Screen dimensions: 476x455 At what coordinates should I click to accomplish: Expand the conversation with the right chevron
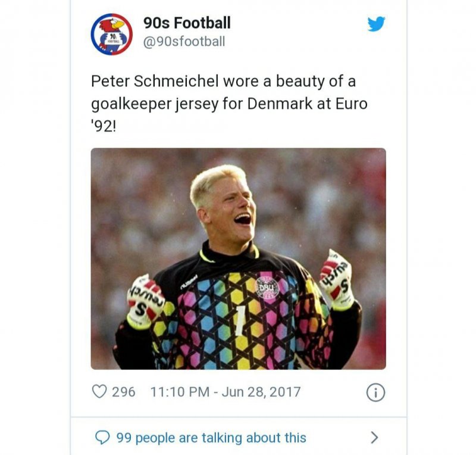[x=374, y=438]
